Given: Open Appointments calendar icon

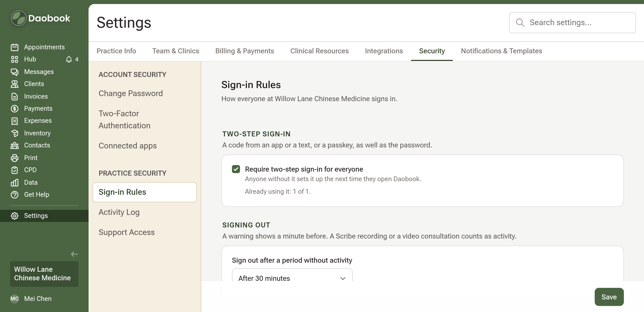Looking at the screenshot, I should (15, 47).
